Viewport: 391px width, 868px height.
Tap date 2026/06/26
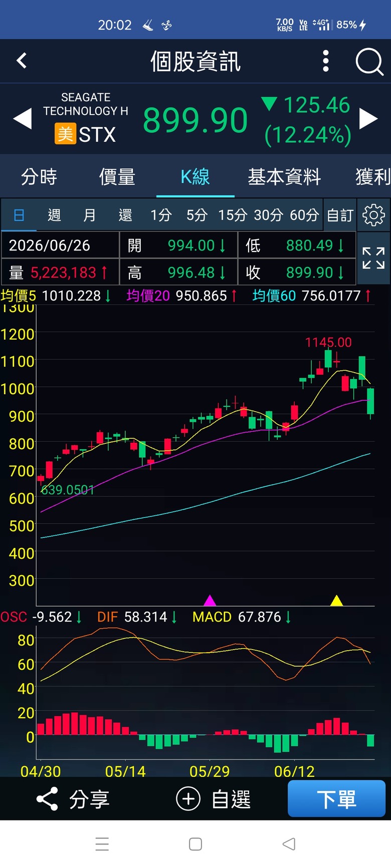[49, 245]
